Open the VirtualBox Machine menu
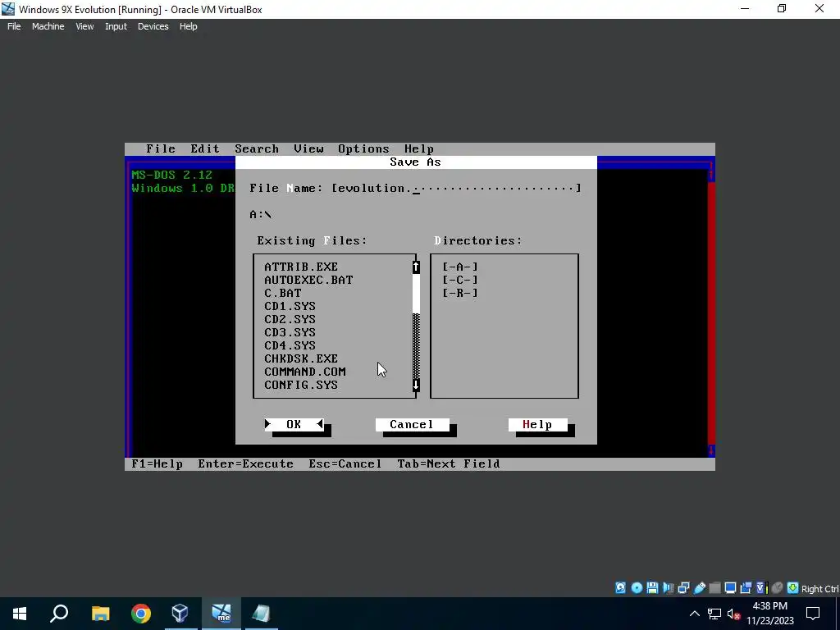The height and width of the screenshot is (630, 840). tap(48, 26)
